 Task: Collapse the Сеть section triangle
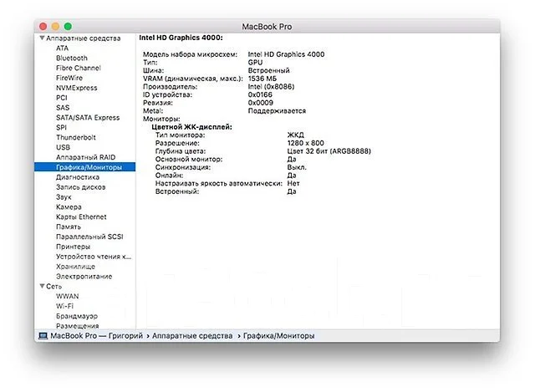tap(42, 286)
